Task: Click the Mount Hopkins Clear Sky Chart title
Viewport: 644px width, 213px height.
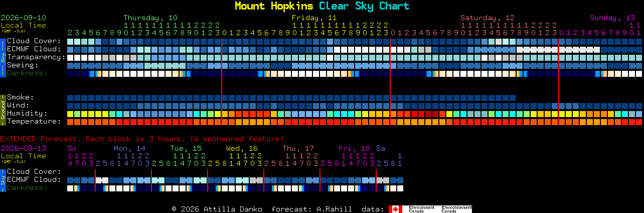Action: point(322,6)
